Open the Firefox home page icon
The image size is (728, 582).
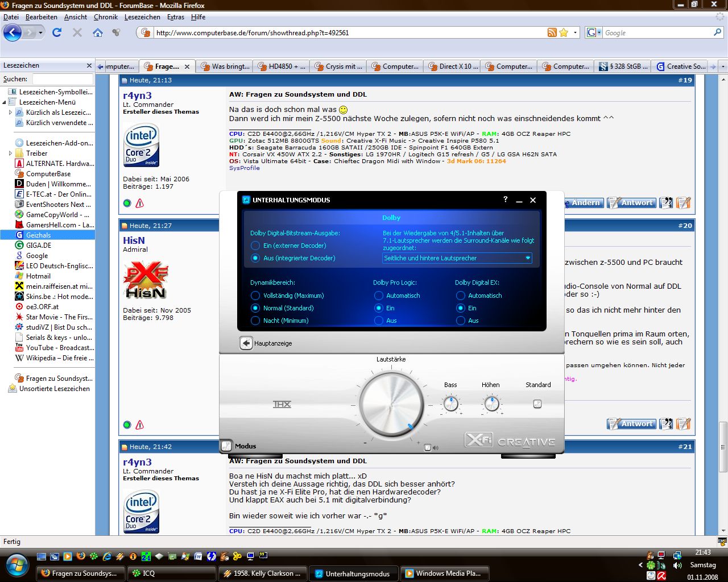(x=98, y=32)
